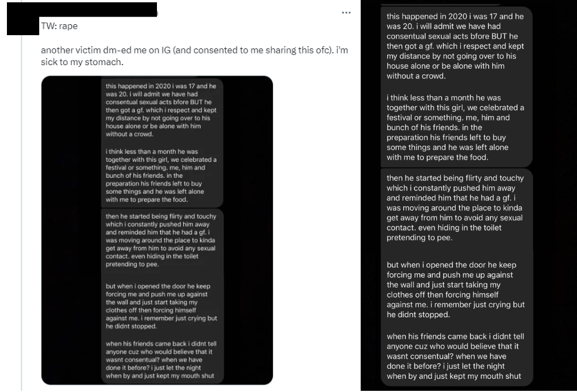The width and height of the screenshot is (577, 392).
Task: Click the tweet text mentioning IG
Action: (194, 56)
